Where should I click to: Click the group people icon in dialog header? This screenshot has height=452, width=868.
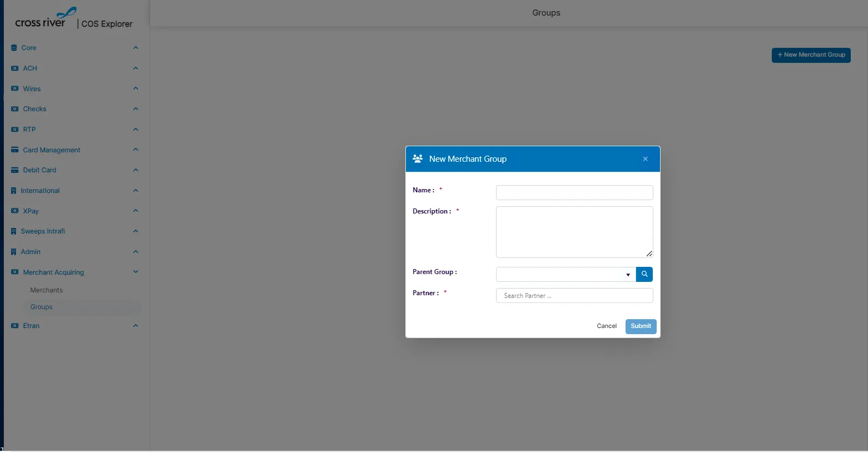[x=418, y=158]
